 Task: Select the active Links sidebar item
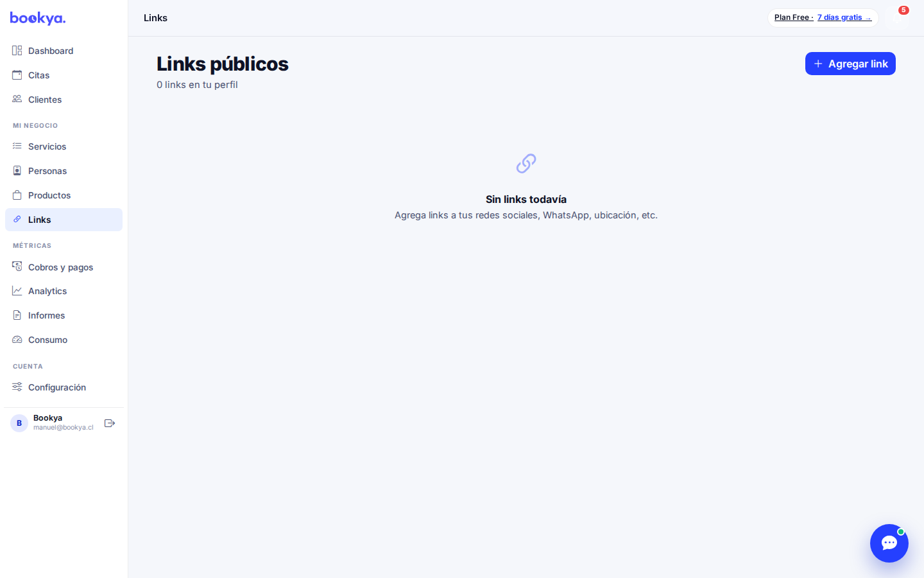pos(64,220)
